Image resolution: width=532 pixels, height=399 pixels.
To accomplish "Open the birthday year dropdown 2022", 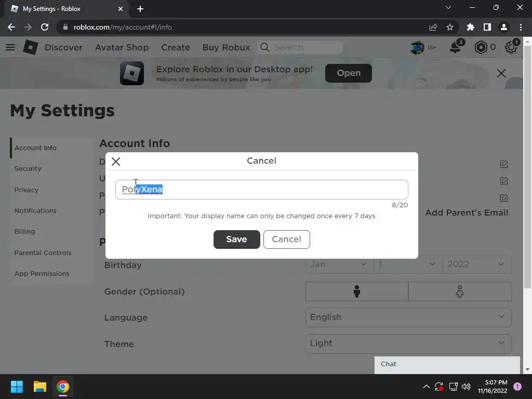I will coord(477,264).
